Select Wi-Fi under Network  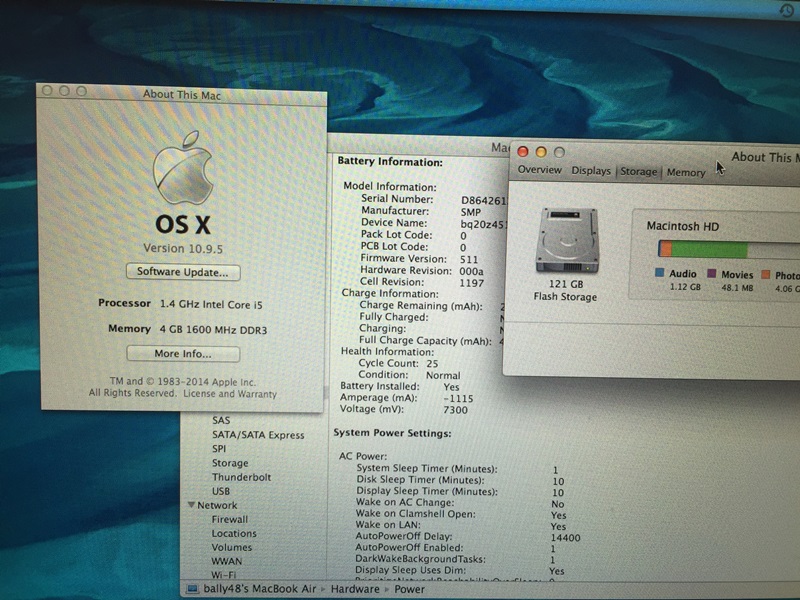(x=223, y=574)
